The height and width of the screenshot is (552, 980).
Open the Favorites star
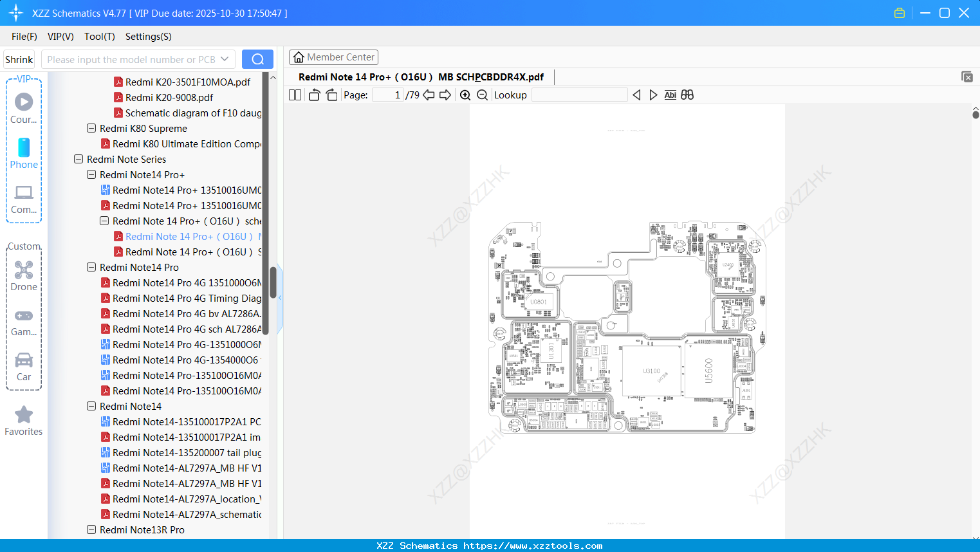coord(24,421)
